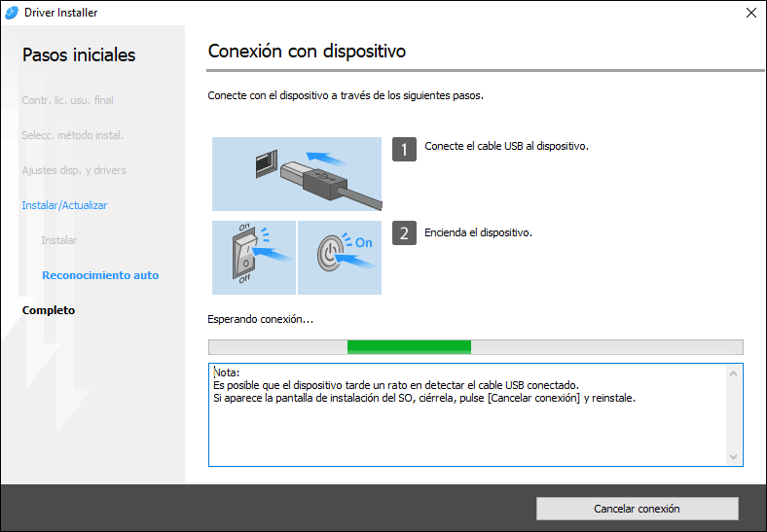767x532 pixels.
Task: Click inside the Nota text box
Action: coord(467,428)
